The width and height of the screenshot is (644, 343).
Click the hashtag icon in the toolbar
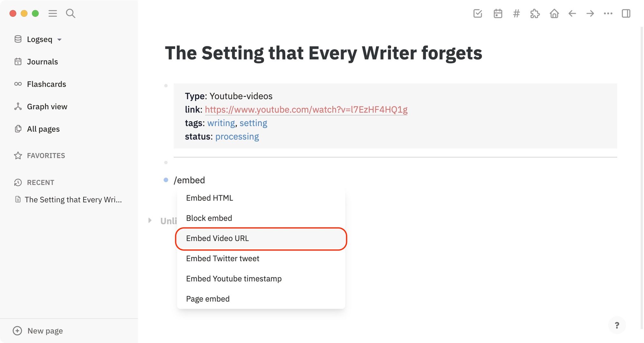(516, 14)
